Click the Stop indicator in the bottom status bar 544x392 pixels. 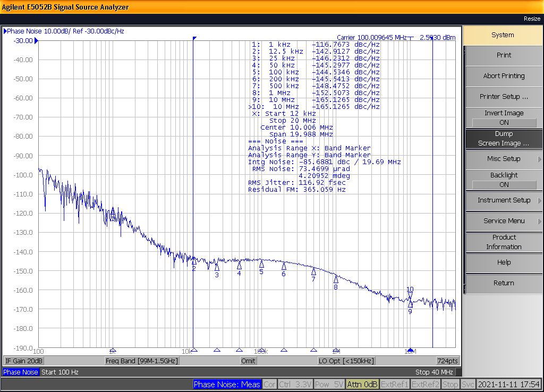click(x=450, y=385)
